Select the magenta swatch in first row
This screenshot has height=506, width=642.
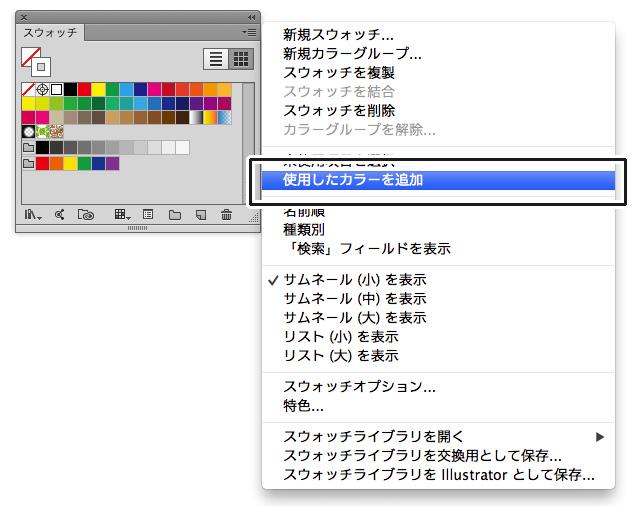[154, 89]
